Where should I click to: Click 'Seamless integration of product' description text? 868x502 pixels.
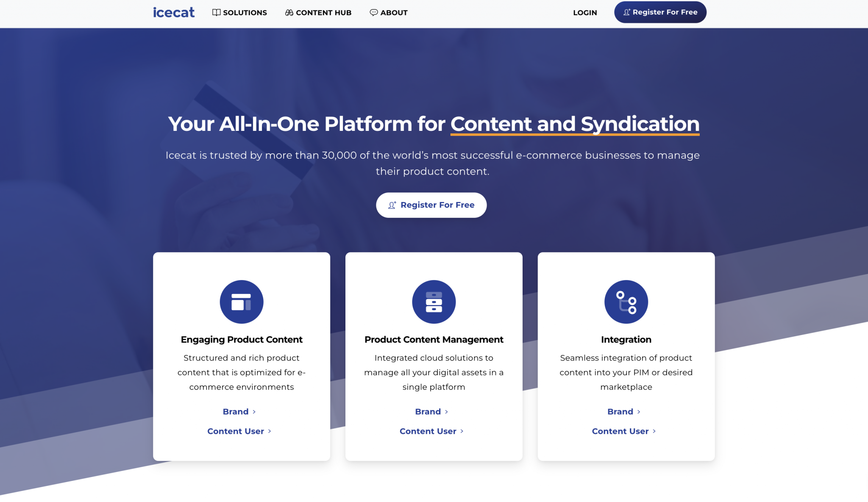pos(626,372)
